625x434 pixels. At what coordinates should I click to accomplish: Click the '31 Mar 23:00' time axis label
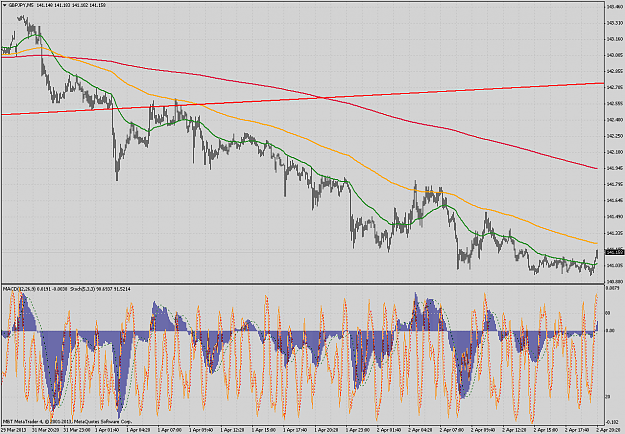[75, 430]
